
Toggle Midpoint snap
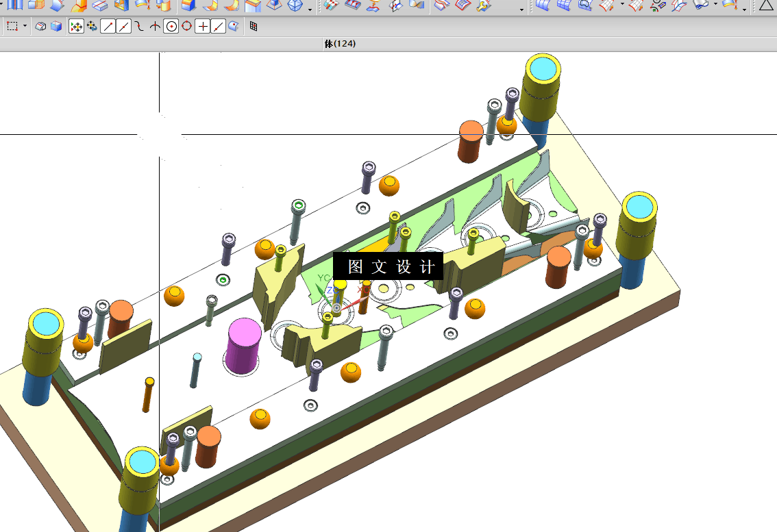point(123,26)
